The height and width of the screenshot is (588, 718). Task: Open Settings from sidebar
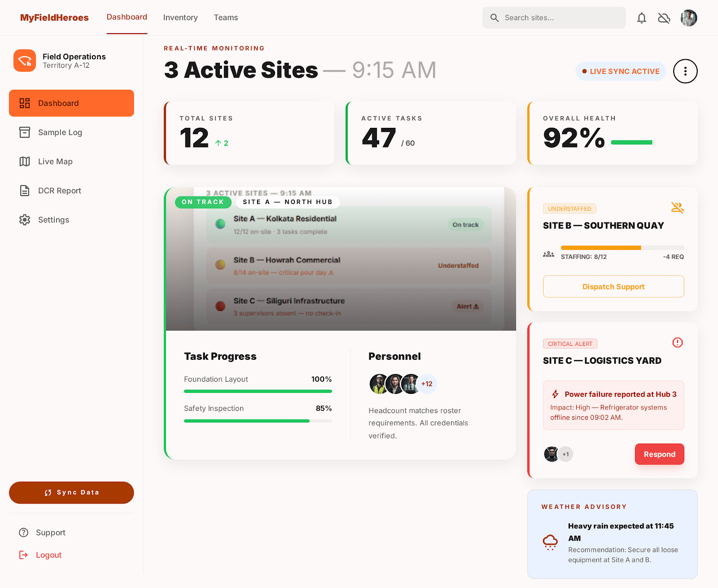71,220
